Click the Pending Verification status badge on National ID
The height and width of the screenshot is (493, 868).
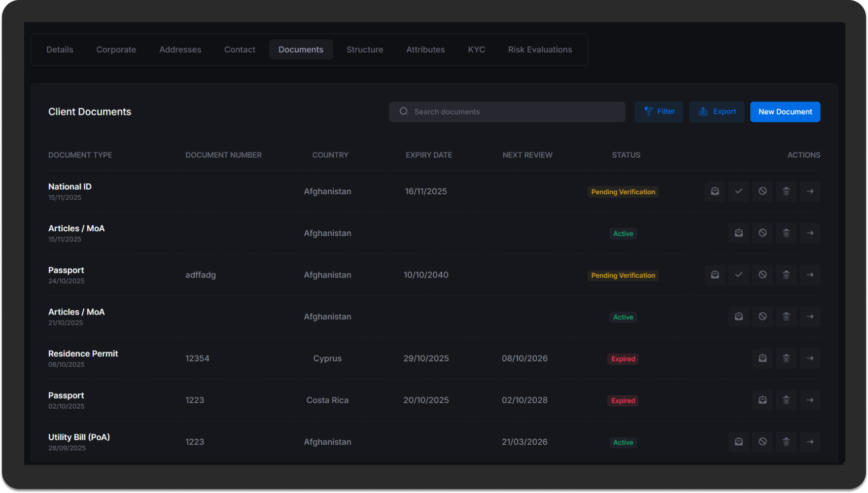pos(623,192)
